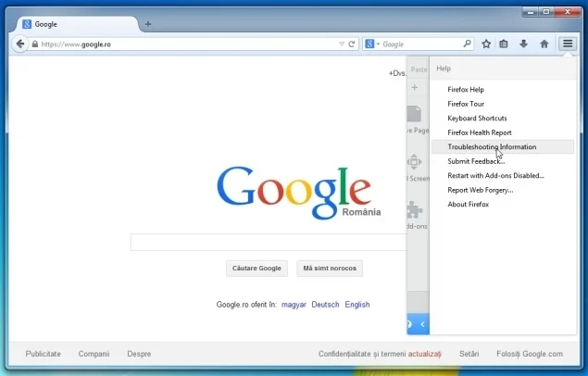Open About Firefox
Screen dimensions: 588x376
[x=503, y=205]
